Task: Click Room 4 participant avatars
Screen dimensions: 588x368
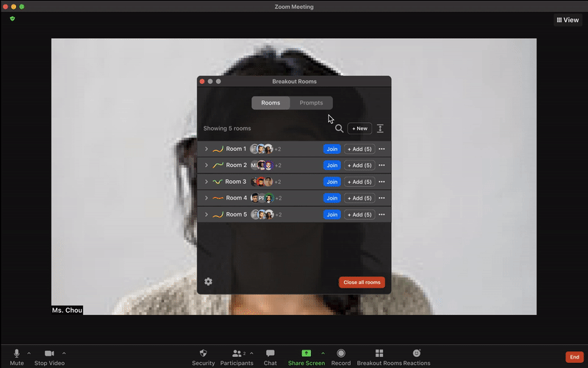Action: [x=262, y=198]
